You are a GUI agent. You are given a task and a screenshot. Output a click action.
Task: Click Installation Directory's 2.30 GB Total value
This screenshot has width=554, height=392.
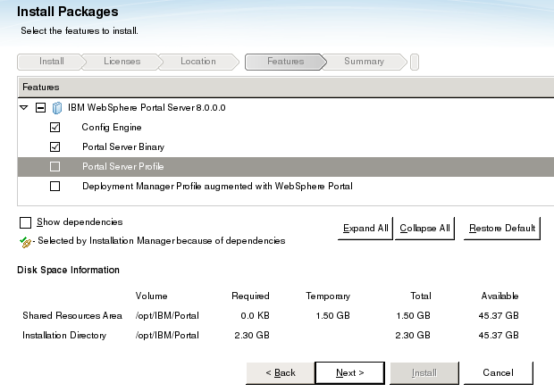pyautogui.click(x=413, y=335)
